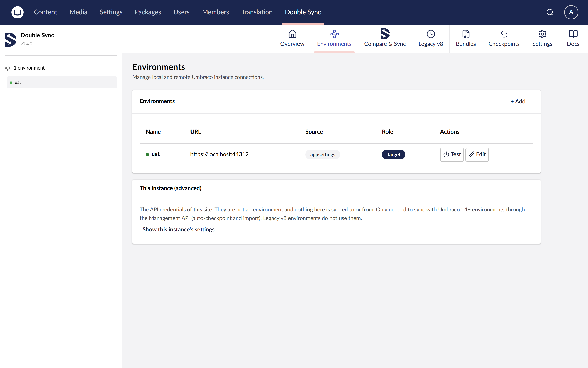Click the Checkpoints undo arrow icon
This screenshot has width=588, height=368.
(x=504, y=34)
